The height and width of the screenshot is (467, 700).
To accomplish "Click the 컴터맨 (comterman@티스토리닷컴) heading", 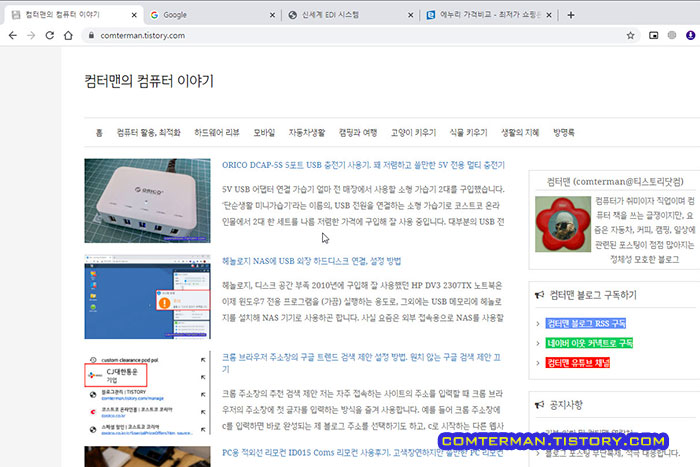I will tap(615, 182).
